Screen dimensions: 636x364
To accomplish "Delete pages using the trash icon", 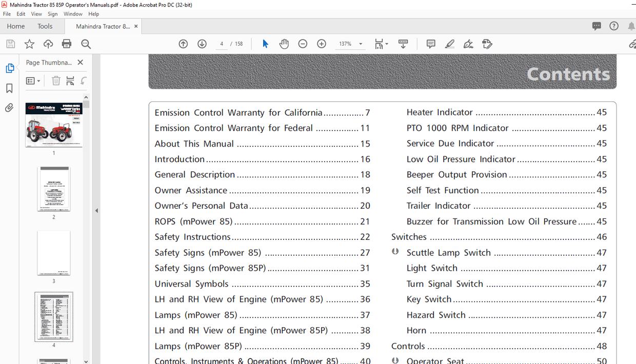I will point(55,80).
